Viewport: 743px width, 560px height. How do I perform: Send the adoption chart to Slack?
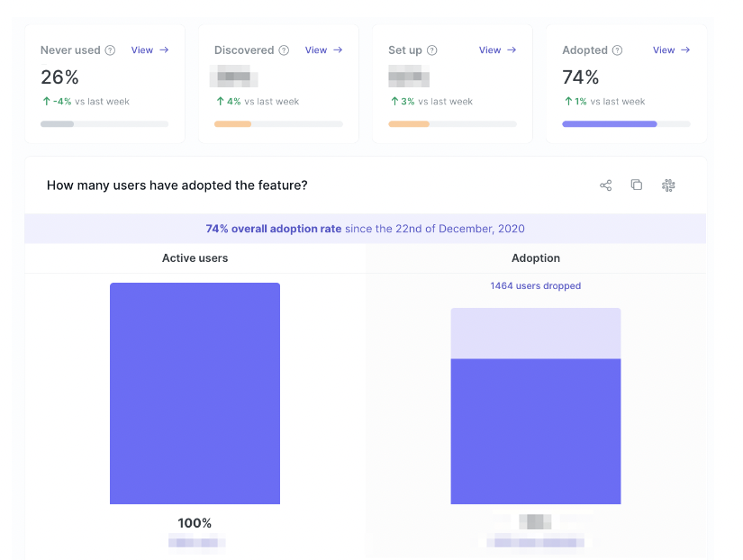pyautogui.click(x=668, y=185)
